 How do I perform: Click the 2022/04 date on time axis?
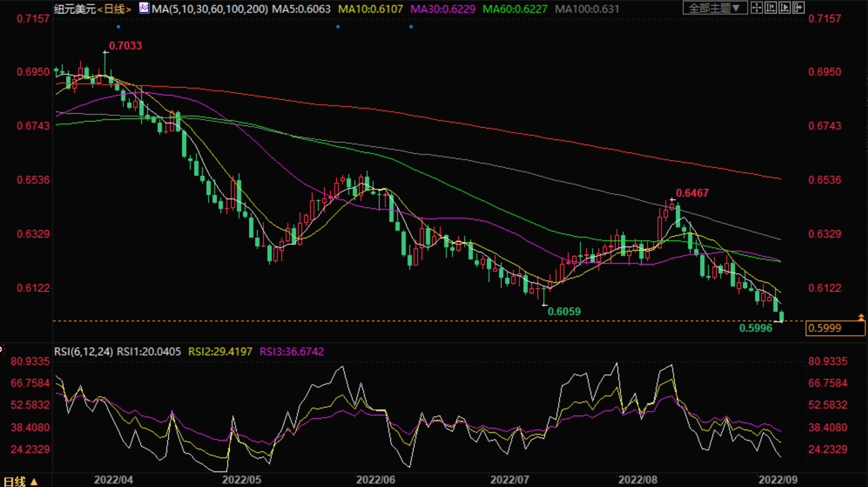(113, 480)
